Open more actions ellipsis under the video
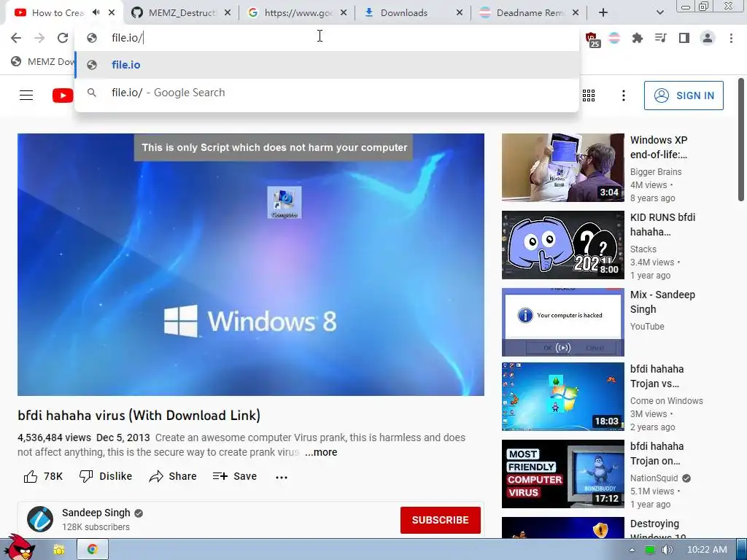The width and height of the screenshot is (747, 560). pyautogui.click(x=282, y=477)
